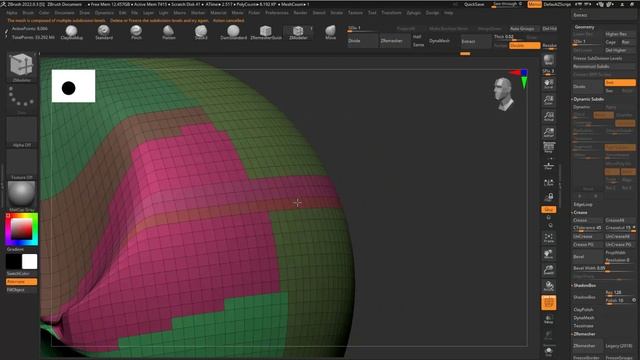This screenshot has width=640, height=360.
Task: Toggle the Floor grid icon
Action: click(549, 165)
